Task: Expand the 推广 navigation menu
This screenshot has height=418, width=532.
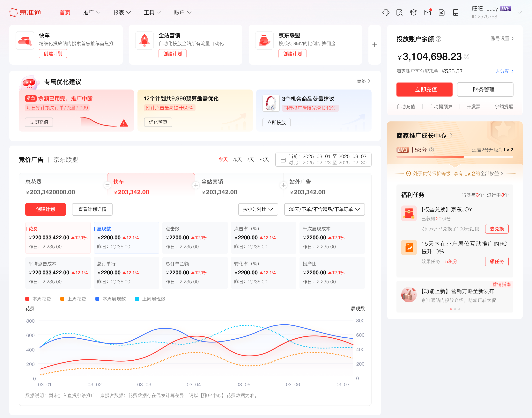Action: point(92,12)
